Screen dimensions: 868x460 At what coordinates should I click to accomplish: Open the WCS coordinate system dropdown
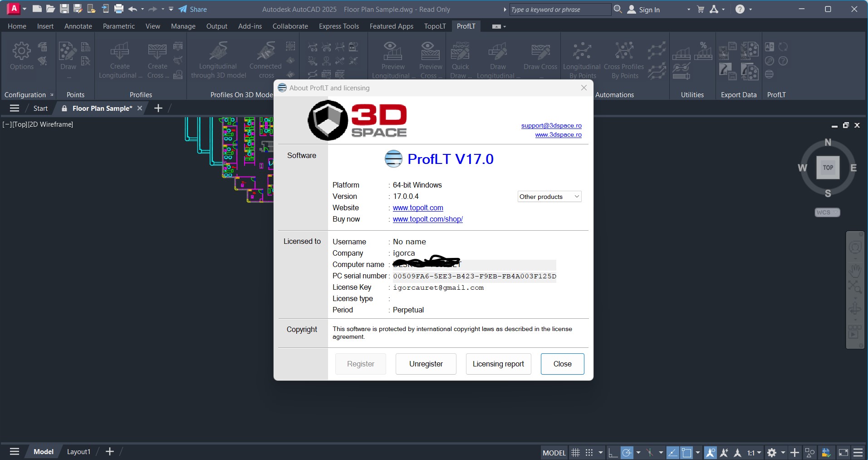[828, 212]
